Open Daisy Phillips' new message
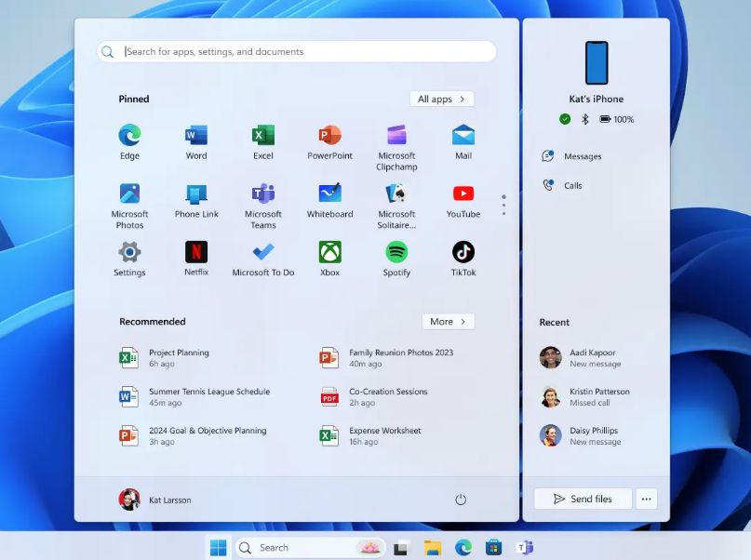This screenshot has height=560, width=751. [x=581, y=436]
